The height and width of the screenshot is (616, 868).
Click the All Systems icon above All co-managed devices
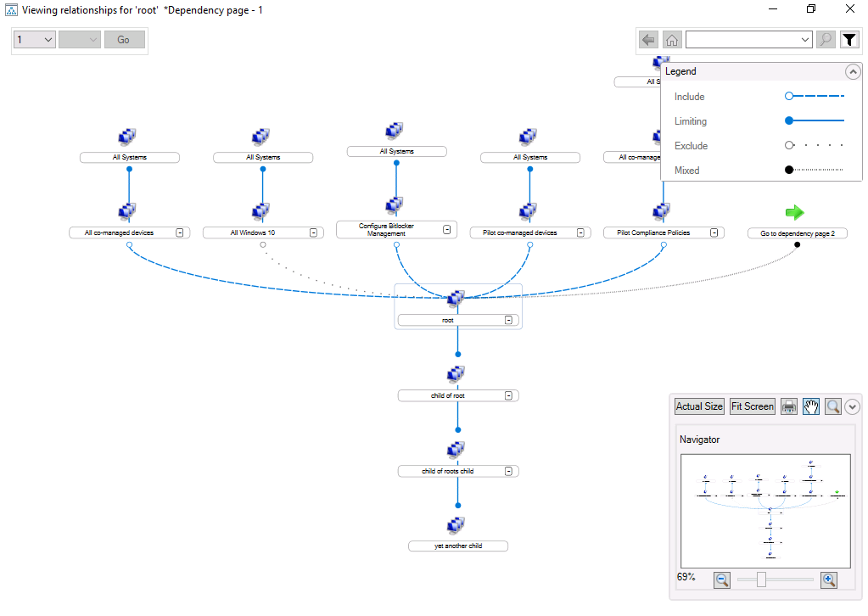pos(127,136)
